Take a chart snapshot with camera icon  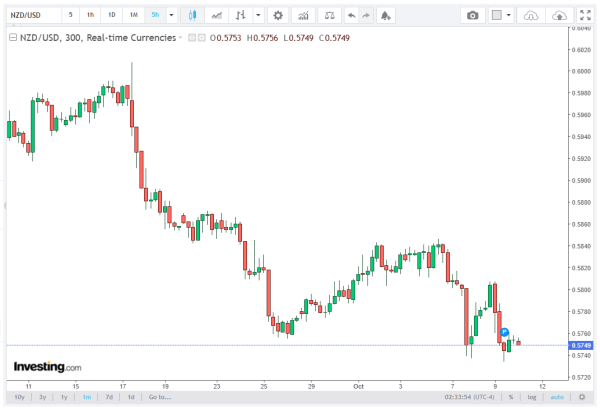[473, 16]
